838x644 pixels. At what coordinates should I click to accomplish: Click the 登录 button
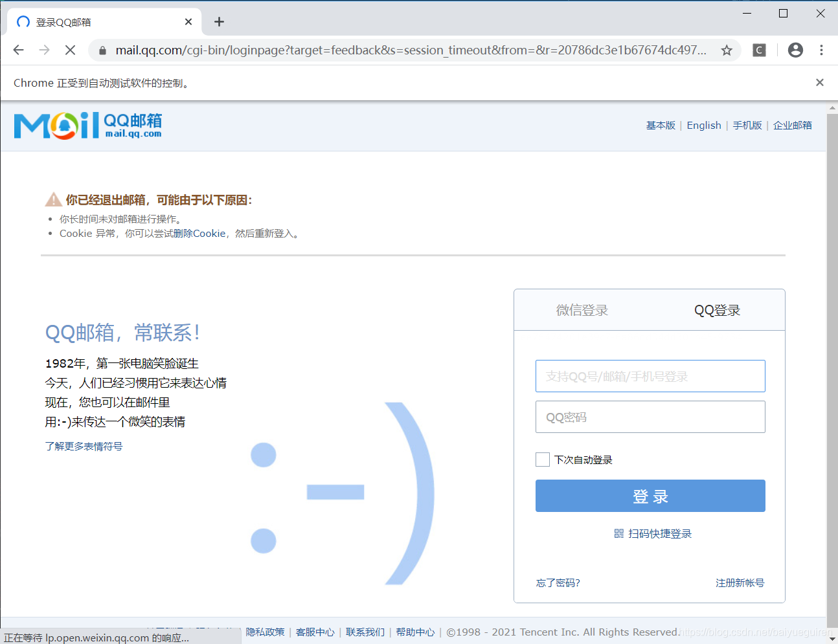click(x=650, y=496)
